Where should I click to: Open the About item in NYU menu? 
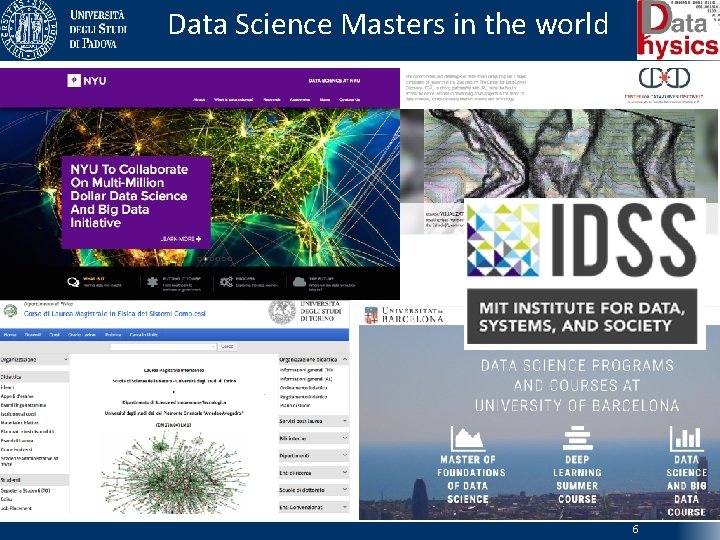click(x=199, y=100)
